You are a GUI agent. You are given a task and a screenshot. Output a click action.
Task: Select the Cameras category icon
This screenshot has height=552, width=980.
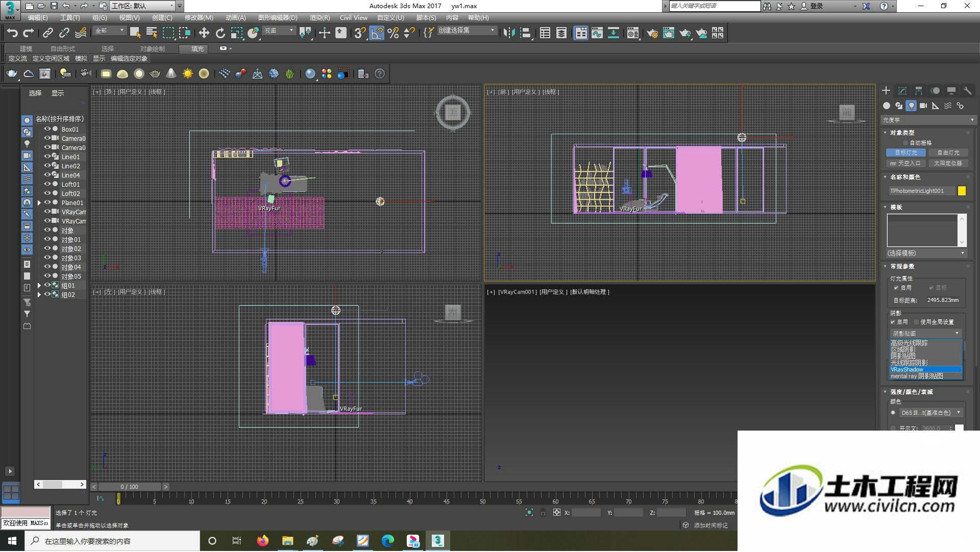pyautogui.click(x=923, y=106)
